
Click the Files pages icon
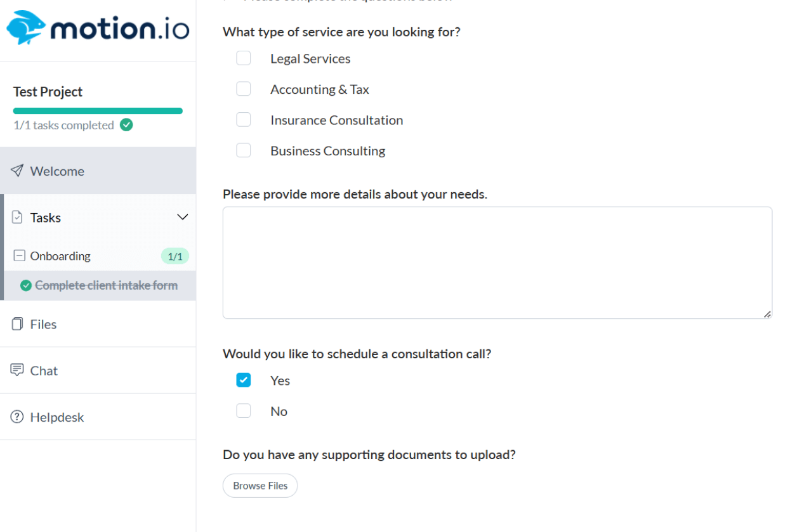[x=17, y=324]
